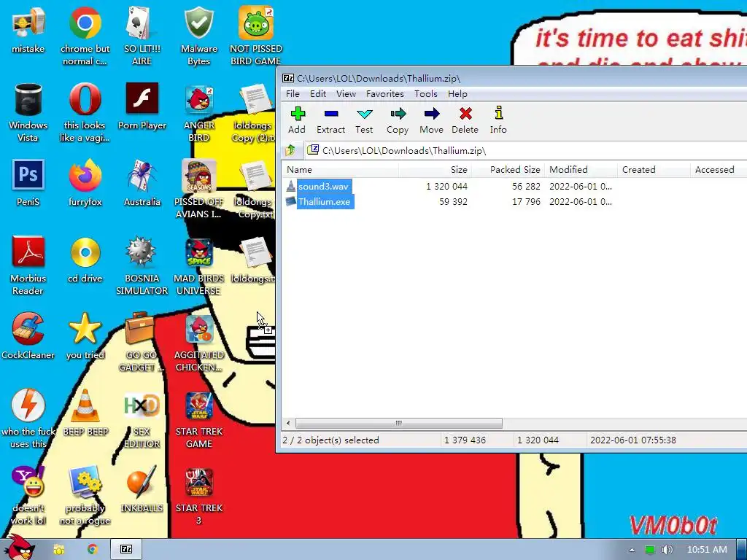Select the red Opera desktop icon
This screenshot has width=747, height=560.
[x=85, y=112]
